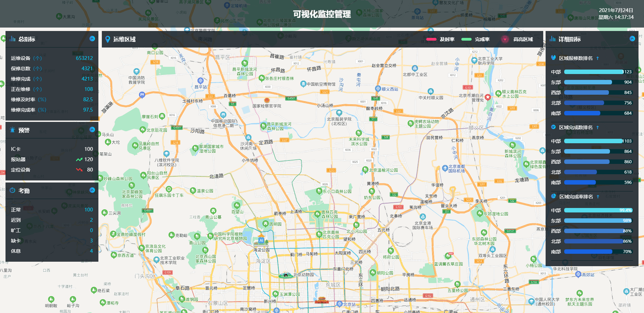Click the 休息 attendance row
Viewport: 644px width, 313px height.
coord(52,251)
